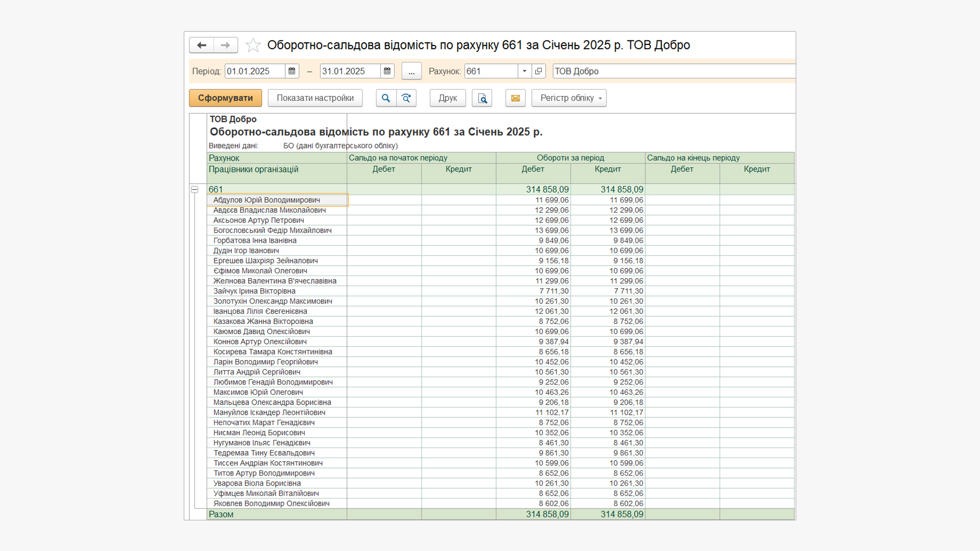
Task: Open the Регістр обліку dropdown menu
Action: tap(569, 98)
